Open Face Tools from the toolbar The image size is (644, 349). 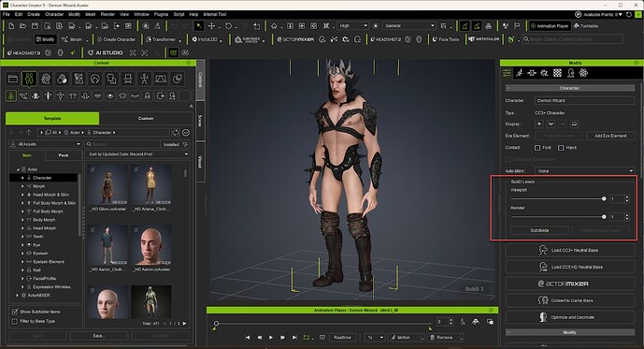(x=446, y=39)
